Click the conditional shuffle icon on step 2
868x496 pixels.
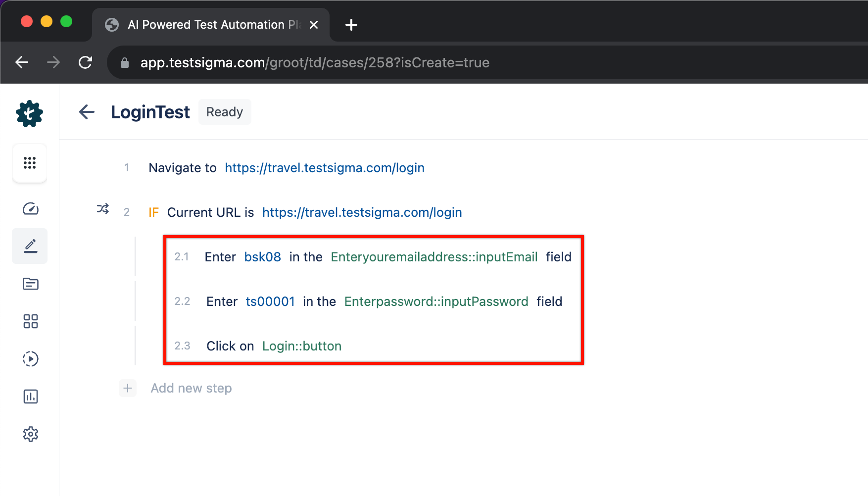[x=103, y=209]
